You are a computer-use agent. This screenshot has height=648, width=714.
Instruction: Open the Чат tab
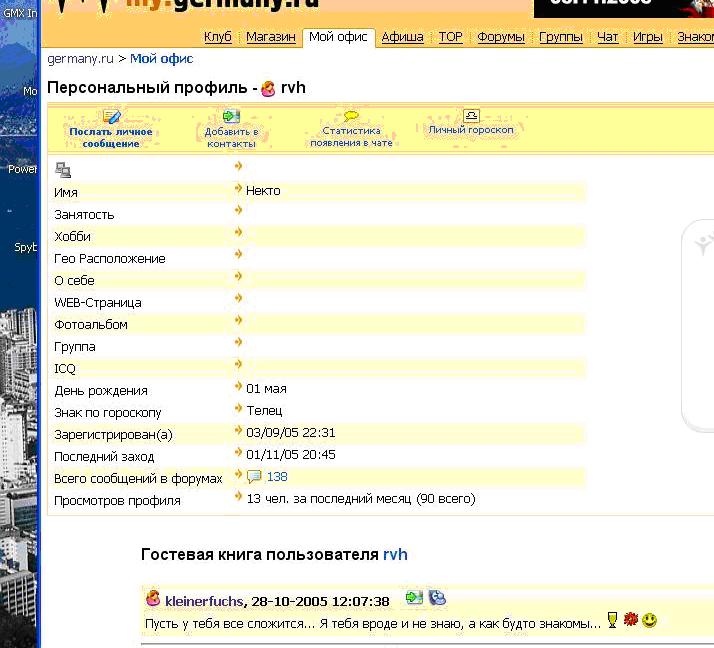point(607,36)
